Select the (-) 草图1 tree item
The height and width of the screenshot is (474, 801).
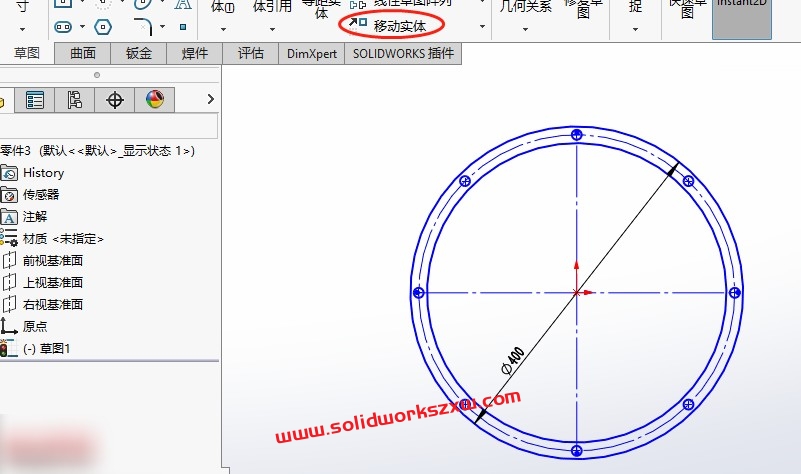46,349
